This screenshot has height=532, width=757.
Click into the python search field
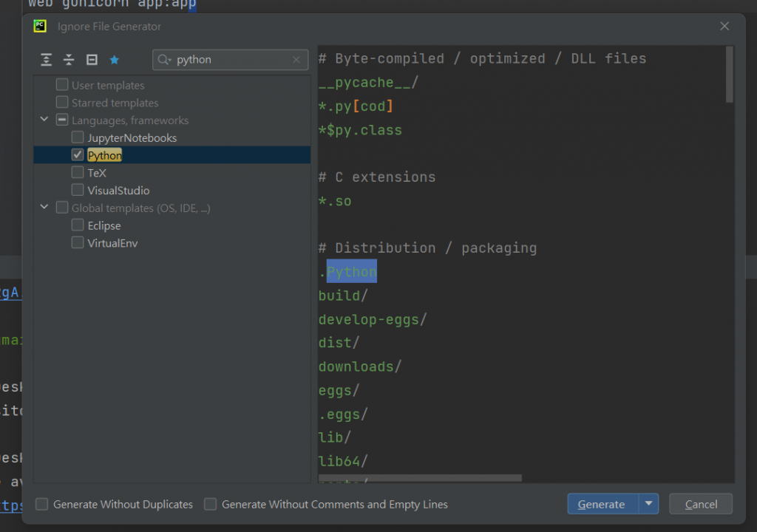click(231, 60)
